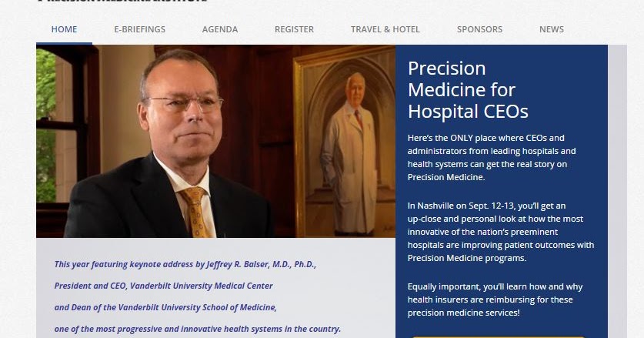644x338 pixels.
Task: Open the AGENDA menu item
Action: [x=220, y=29]
